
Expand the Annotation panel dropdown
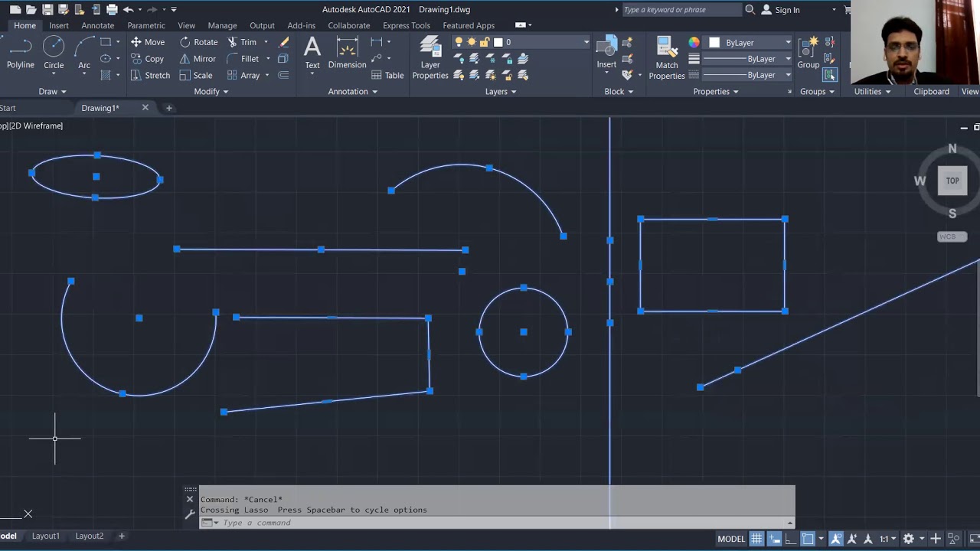[353, 91]
